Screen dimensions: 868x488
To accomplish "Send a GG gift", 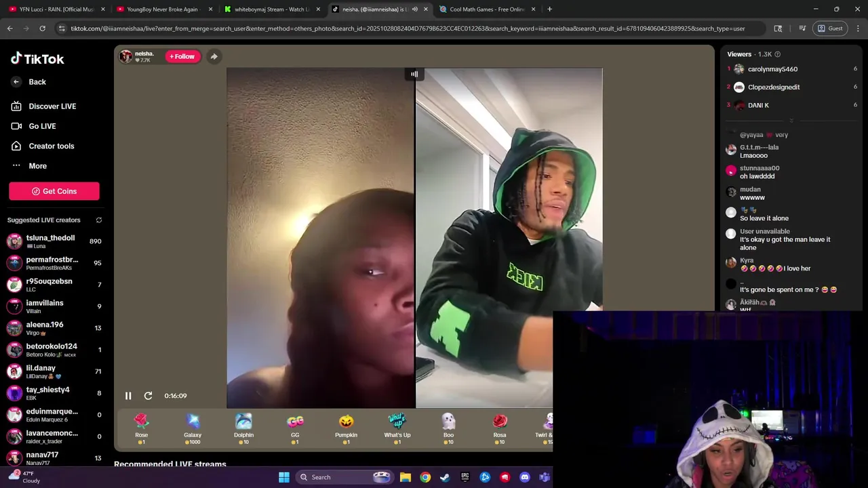I will 295,429.
